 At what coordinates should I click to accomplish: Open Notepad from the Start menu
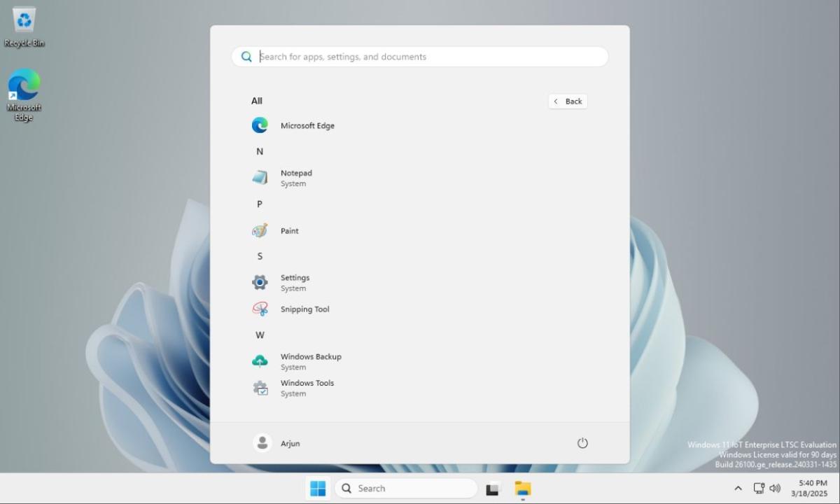[x=296, y=177]
